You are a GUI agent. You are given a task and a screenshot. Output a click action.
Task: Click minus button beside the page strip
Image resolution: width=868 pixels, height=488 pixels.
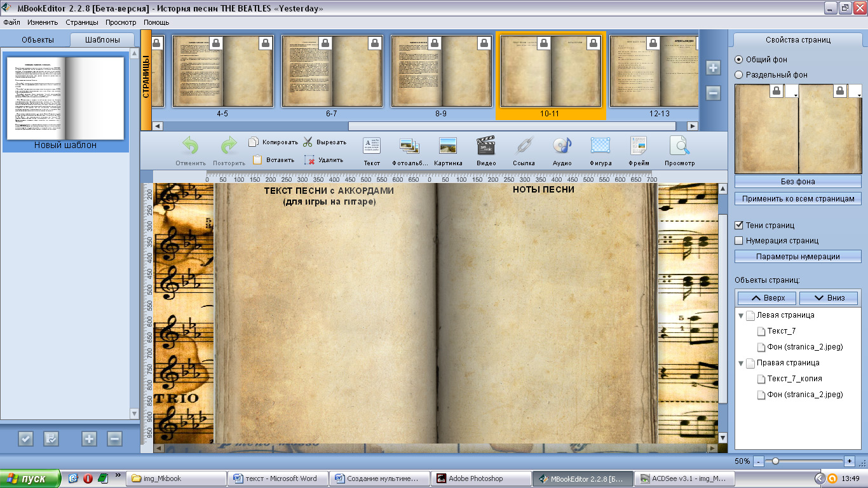713,93
